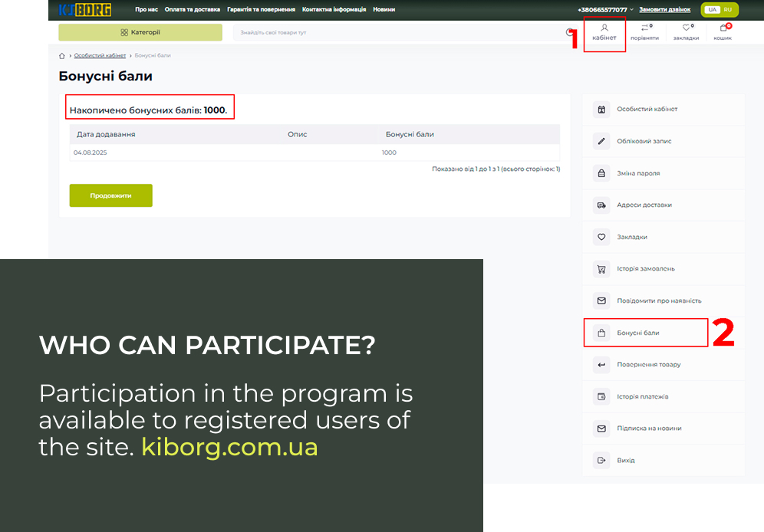Click the Вихід logout icon
This screenshot has width=764, height=532.
tap(601, 461)
